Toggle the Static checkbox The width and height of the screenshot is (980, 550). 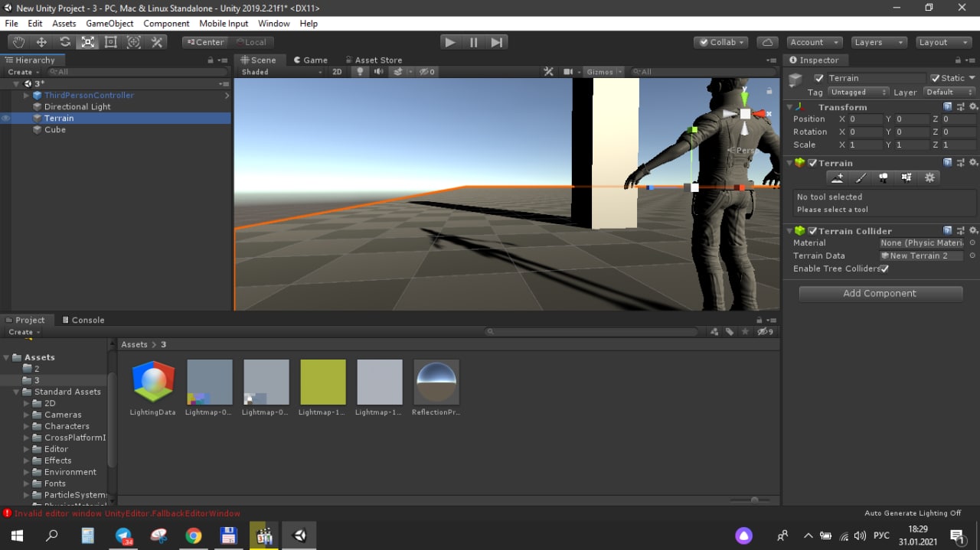click(x=935, y=78)
